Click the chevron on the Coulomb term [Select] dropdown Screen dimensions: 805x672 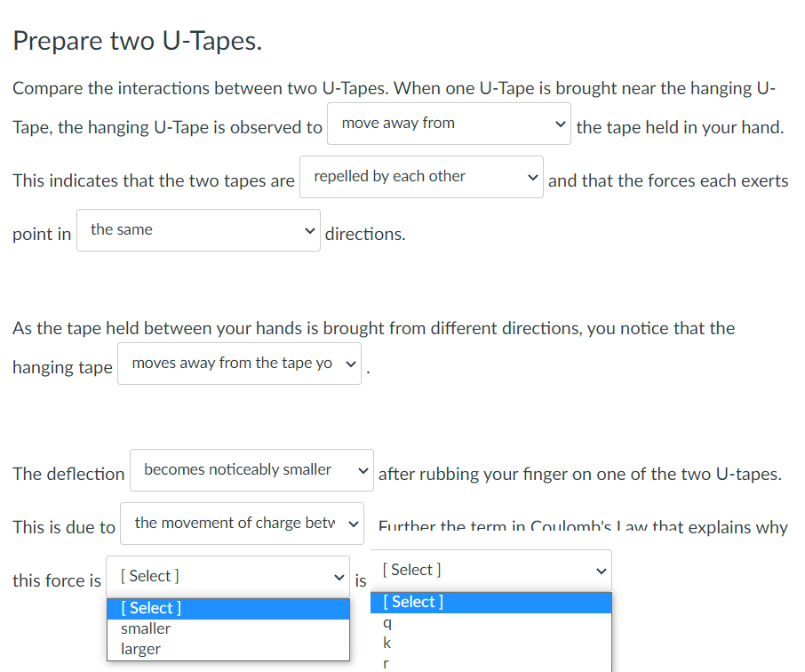point(601,570)
